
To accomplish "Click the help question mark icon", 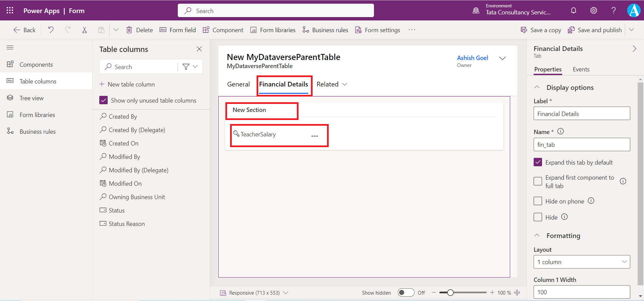I will [613, 10].
